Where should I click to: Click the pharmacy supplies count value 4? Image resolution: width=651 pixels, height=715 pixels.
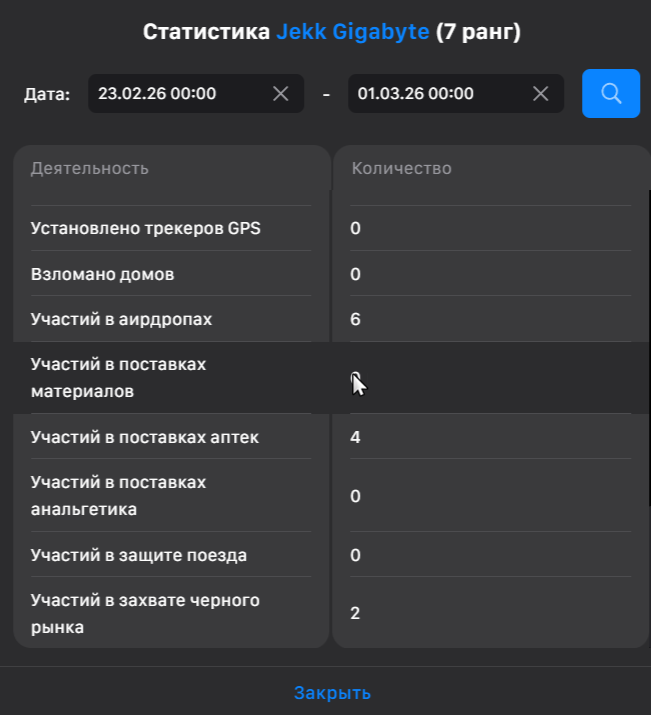click(x=355, y=437)
